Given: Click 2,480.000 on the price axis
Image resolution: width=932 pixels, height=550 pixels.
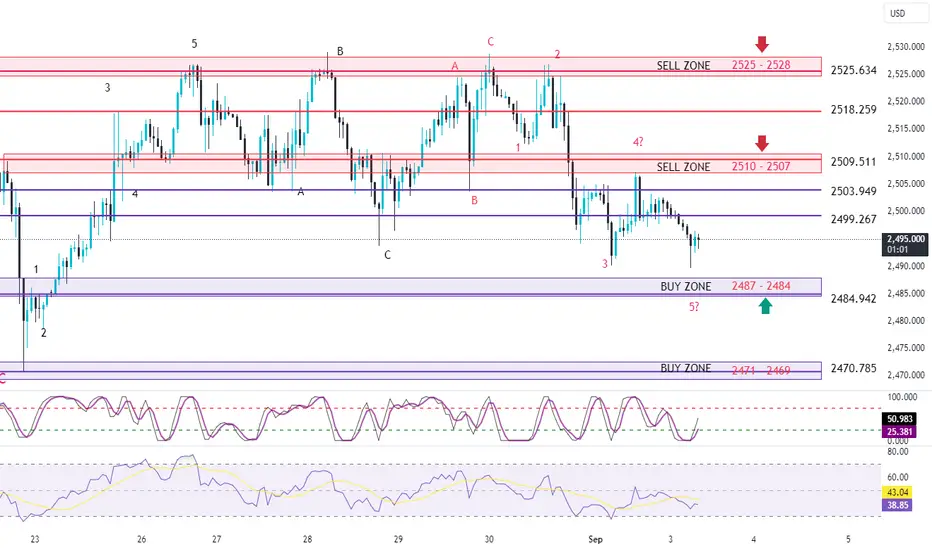Looking at the screenshot, I should point(905,320).
